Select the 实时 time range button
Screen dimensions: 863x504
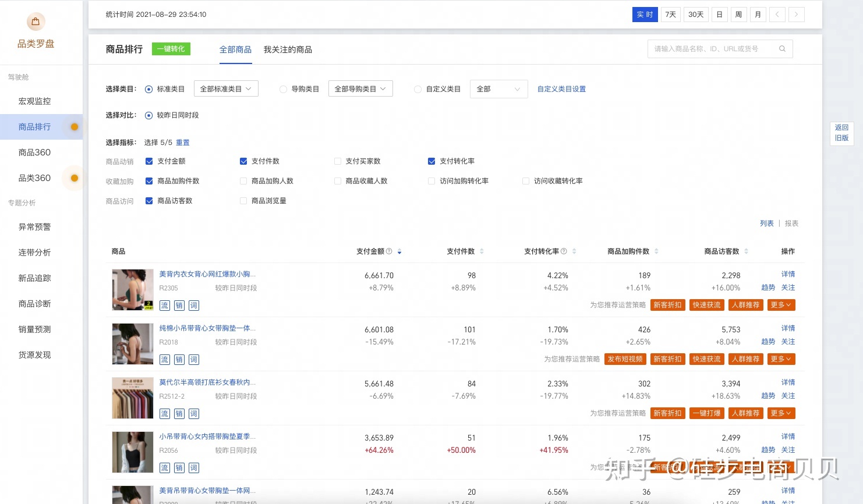point(645,15)
